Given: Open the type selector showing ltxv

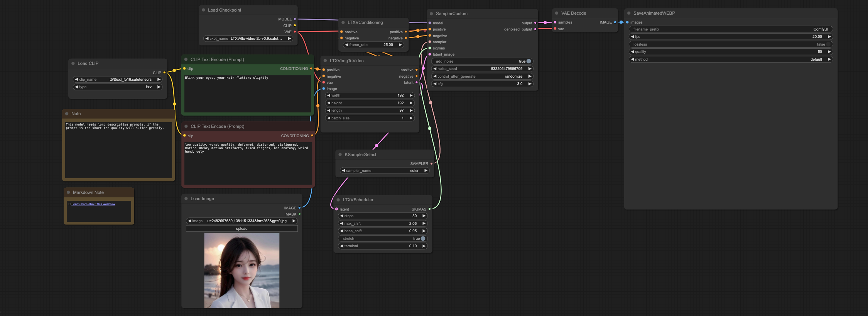Looking at the screenshot, I should tap(118, 87).
